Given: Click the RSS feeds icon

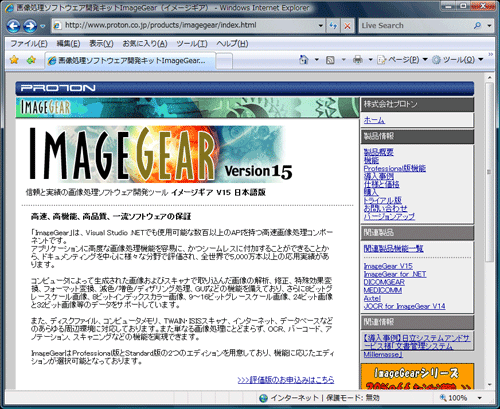Looking at the screenshot, I should pos(330,60).
